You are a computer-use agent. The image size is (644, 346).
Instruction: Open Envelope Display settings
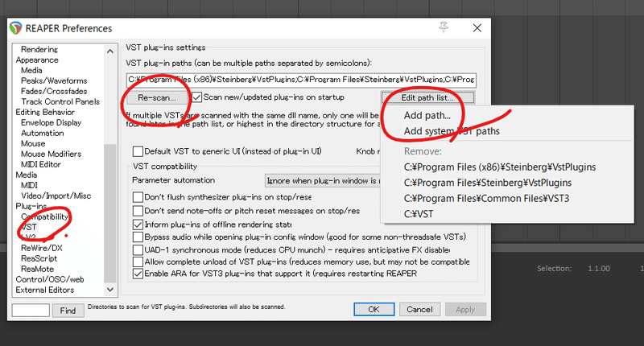[x=51, y=123]
